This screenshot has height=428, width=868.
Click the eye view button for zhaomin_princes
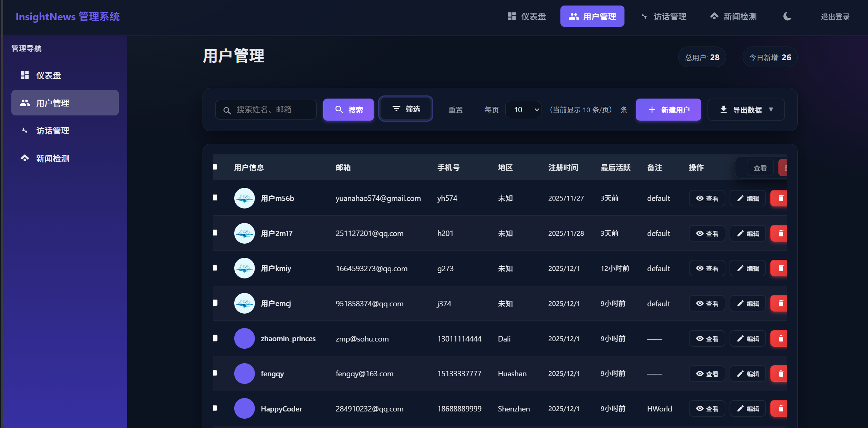point(707,339)
